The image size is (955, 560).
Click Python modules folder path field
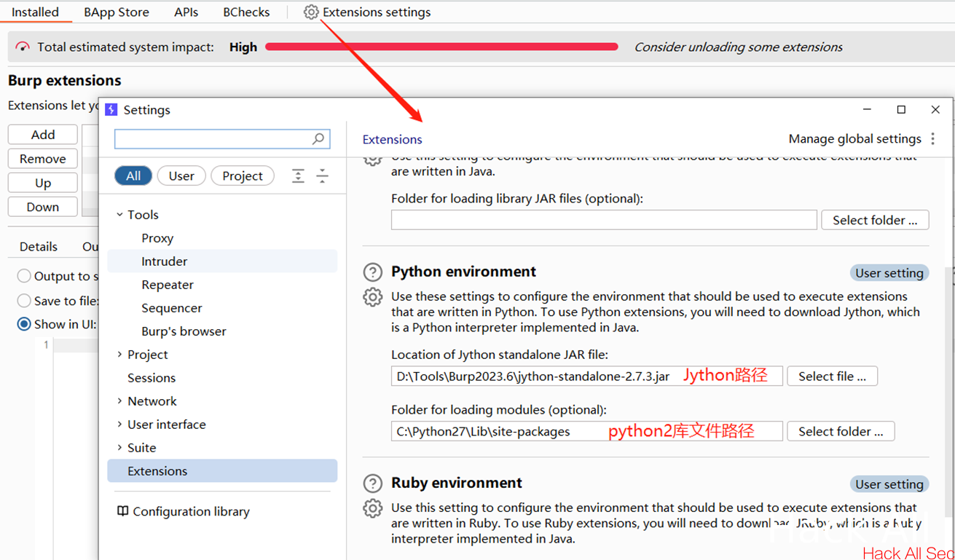click(x=587, y=431)
